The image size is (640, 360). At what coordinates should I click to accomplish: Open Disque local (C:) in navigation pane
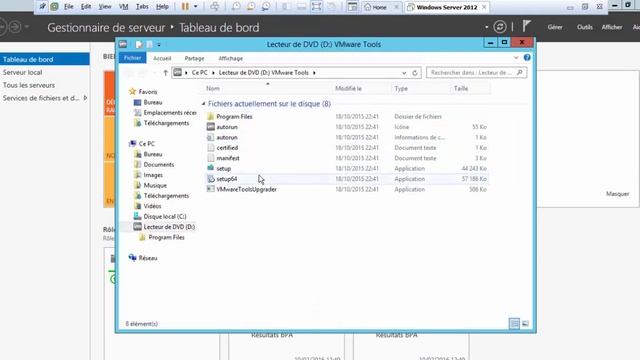pyautogui.click(x=164, y=216)
